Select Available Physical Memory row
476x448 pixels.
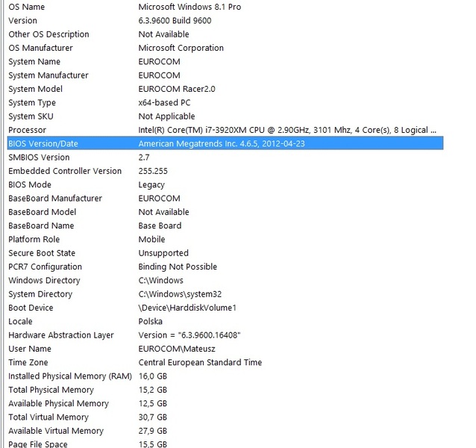[225, 403]
